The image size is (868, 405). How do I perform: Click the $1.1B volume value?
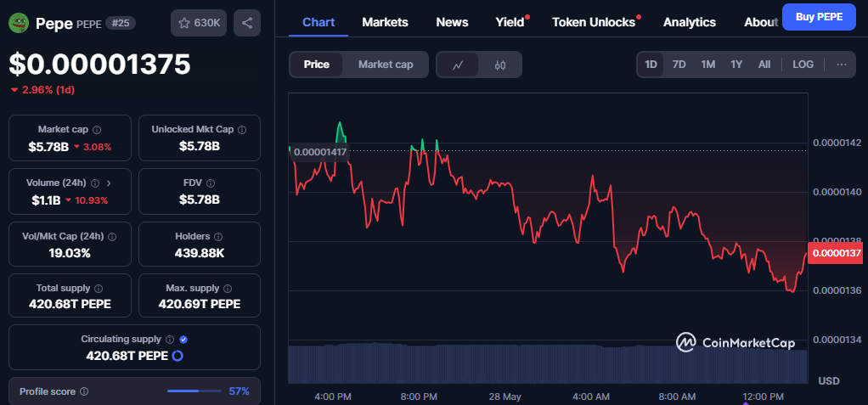click(45, 200)
